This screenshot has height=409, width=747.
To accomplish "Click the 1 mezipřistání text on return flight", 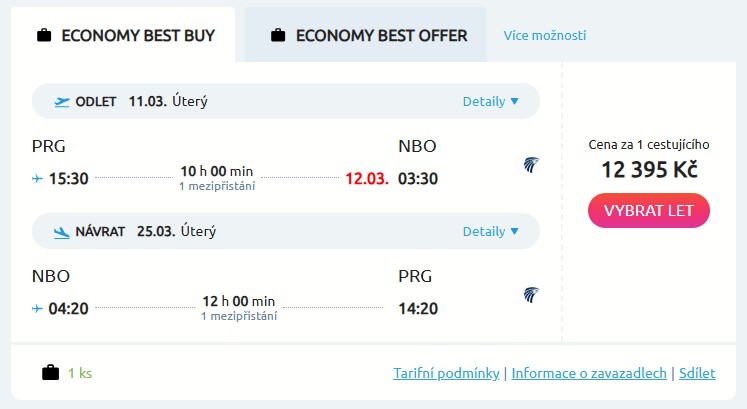I will 239,316.
